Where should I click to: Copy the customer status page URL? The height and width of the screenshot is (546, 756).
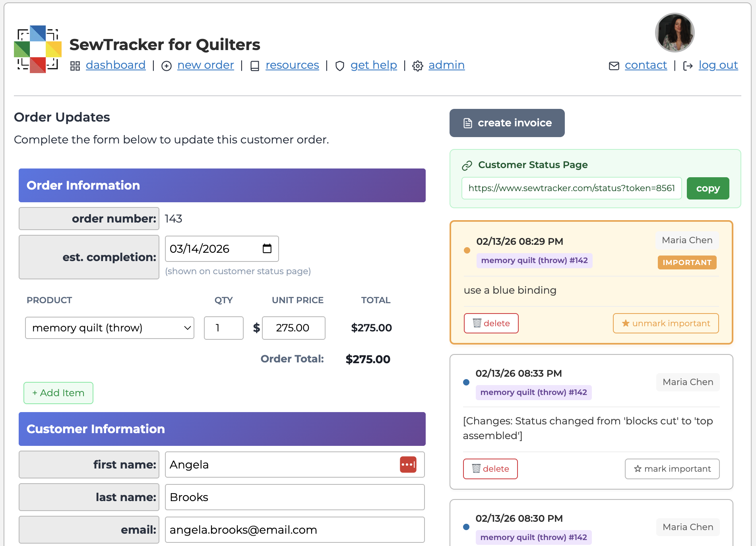pyautogui.click(x=708, y=188)
